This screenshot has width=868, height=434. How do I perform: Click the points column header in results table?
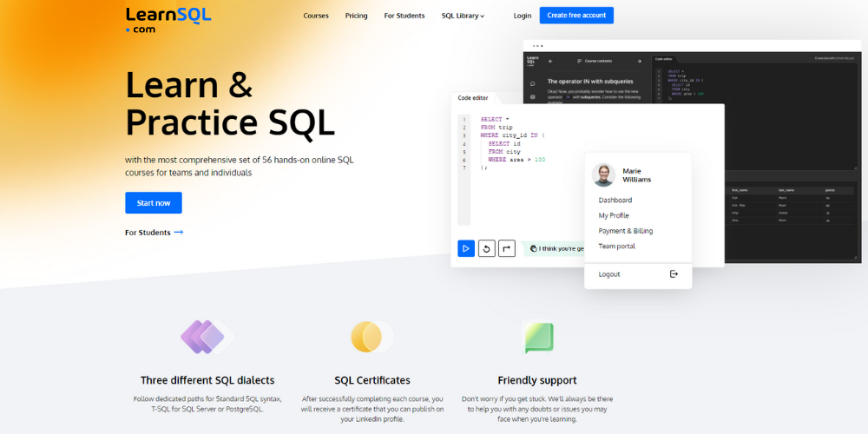pyautogui.click(x=830, y=190)
